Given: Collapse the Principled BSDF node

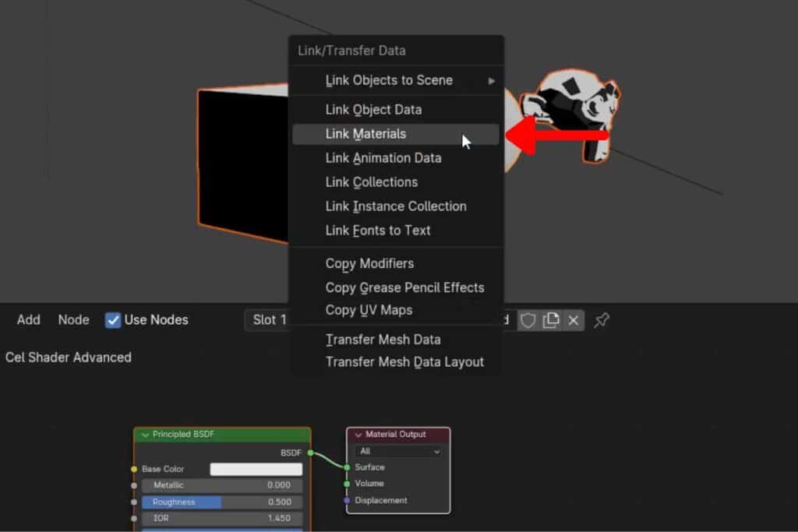Looking at the screenshot, I should coord(145,435).
